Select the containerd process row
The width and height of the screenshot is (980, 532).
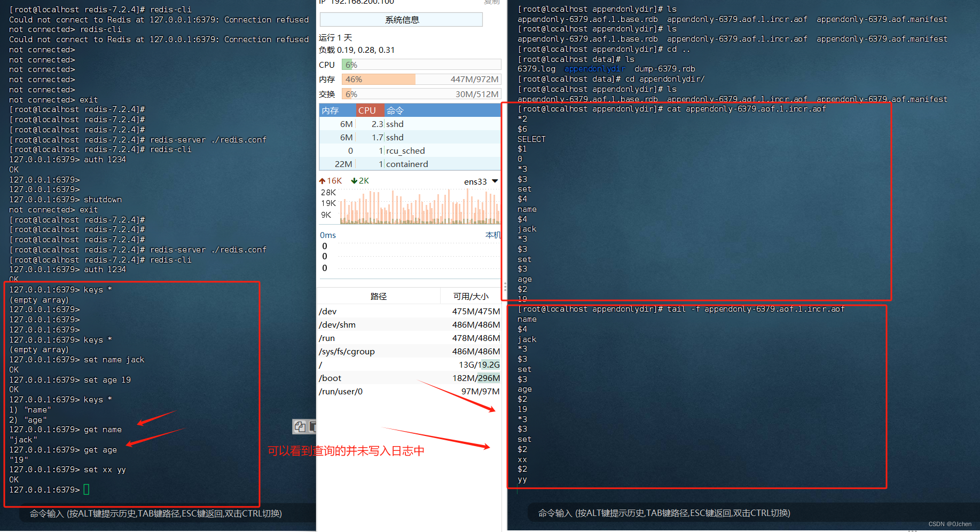(410, 164)
